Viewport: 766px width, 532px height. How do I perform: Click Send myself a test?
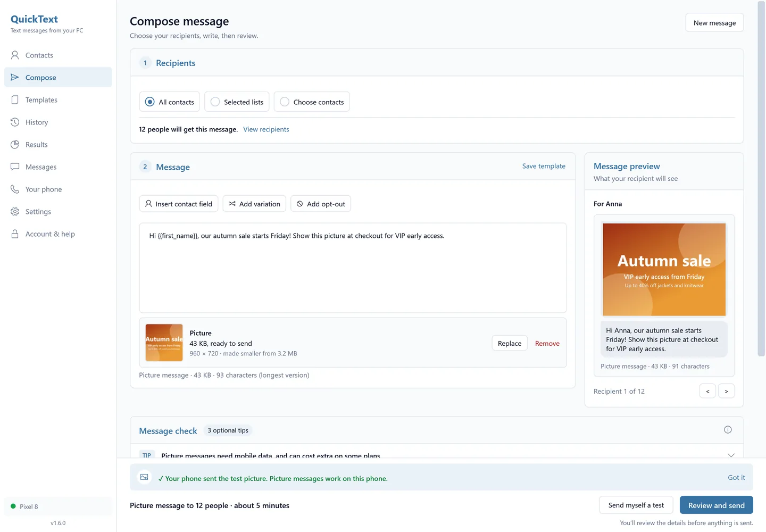(x=636, y=505)
